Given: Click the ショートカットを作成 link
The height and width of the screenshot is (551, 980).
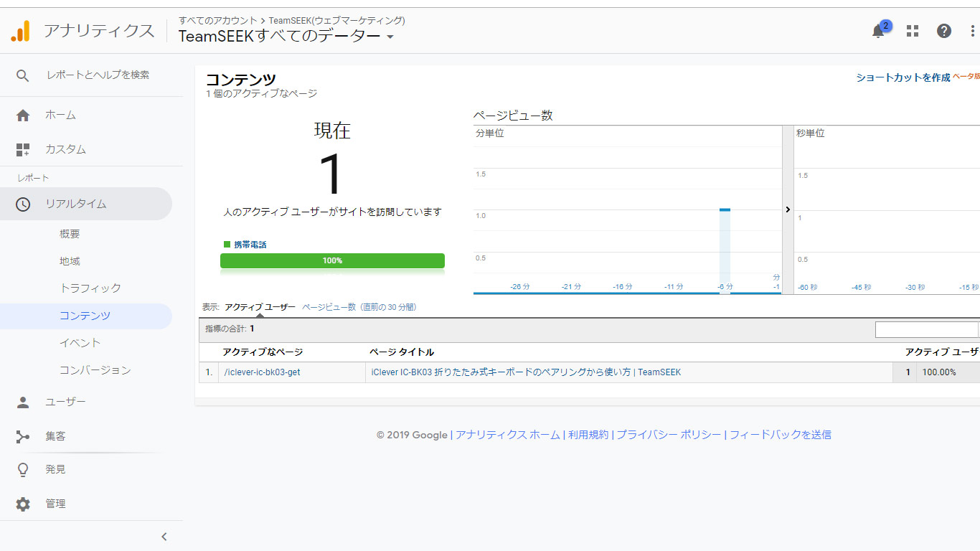Looking at the screenshot, I should point(903,77).
